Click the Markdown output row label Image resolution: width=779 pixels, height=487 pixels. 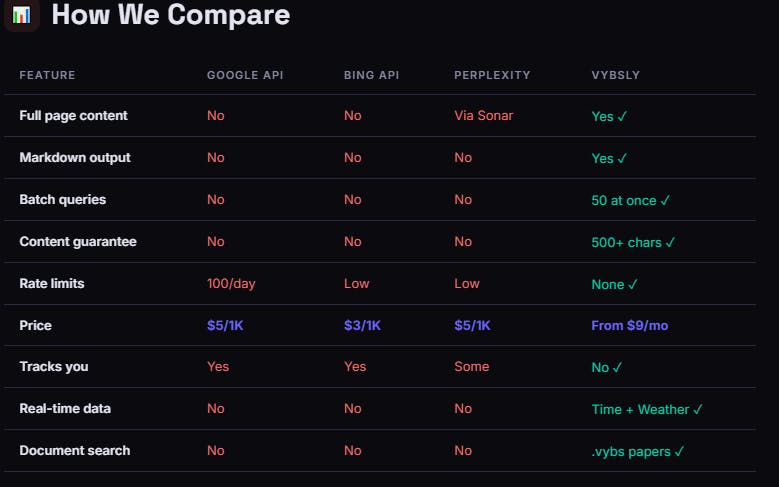[x=75, y=158]
